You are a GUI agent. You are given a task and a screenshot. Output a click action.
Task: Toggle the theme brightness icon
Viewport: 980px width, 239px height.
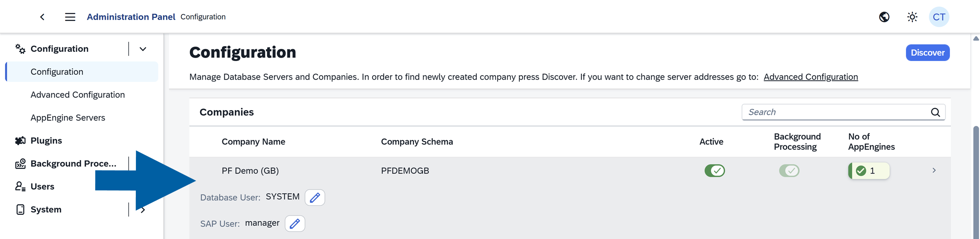pyautogui.click(x=912, y=17)
